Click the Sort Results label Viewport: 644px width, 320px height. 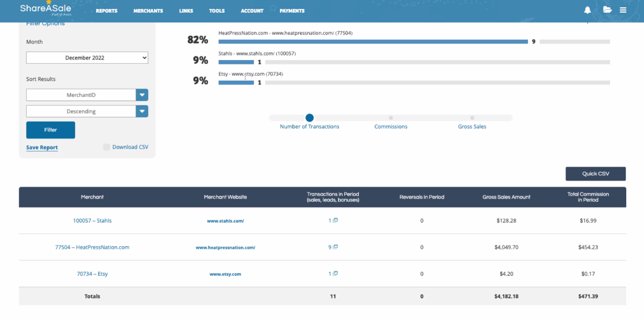[41, 79]
